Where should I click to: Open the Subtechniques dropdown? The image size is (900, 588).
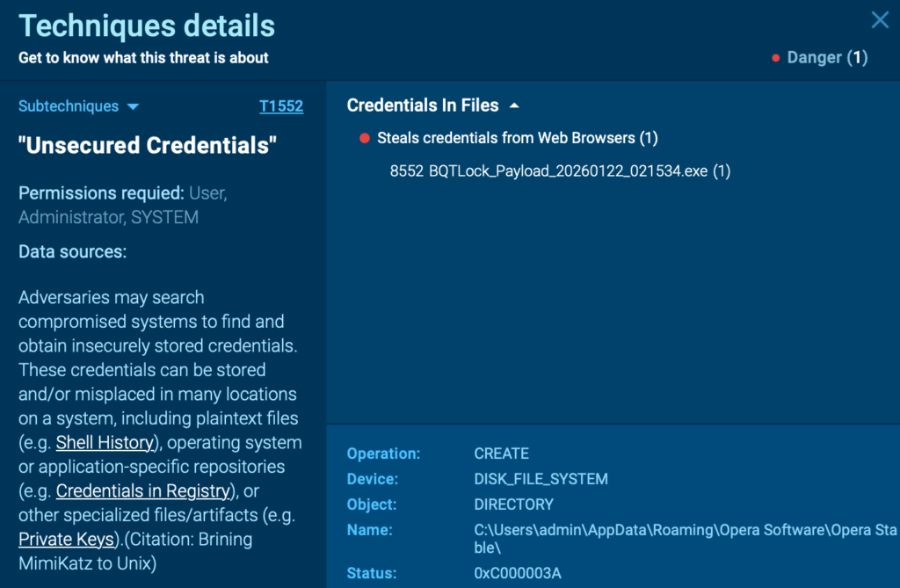point(79,106)
